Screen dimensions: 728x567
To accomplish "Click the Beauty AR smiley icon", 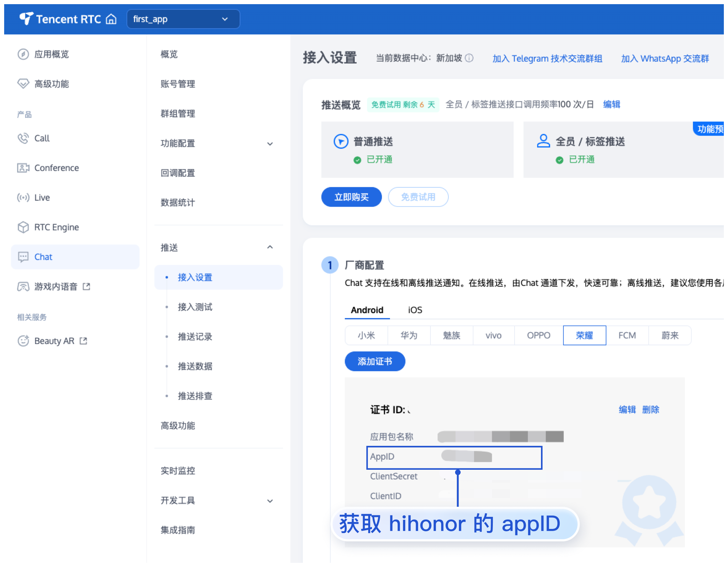I will point(23,341).
